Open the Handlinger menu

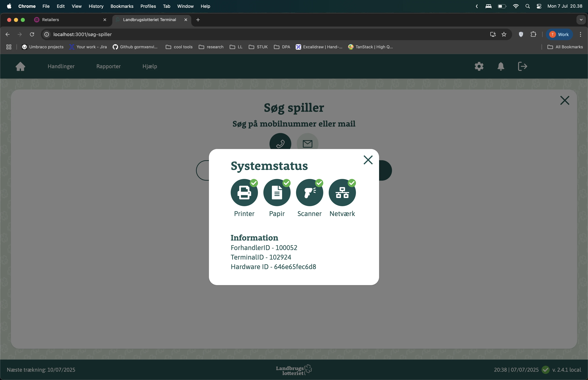[61, 66]
